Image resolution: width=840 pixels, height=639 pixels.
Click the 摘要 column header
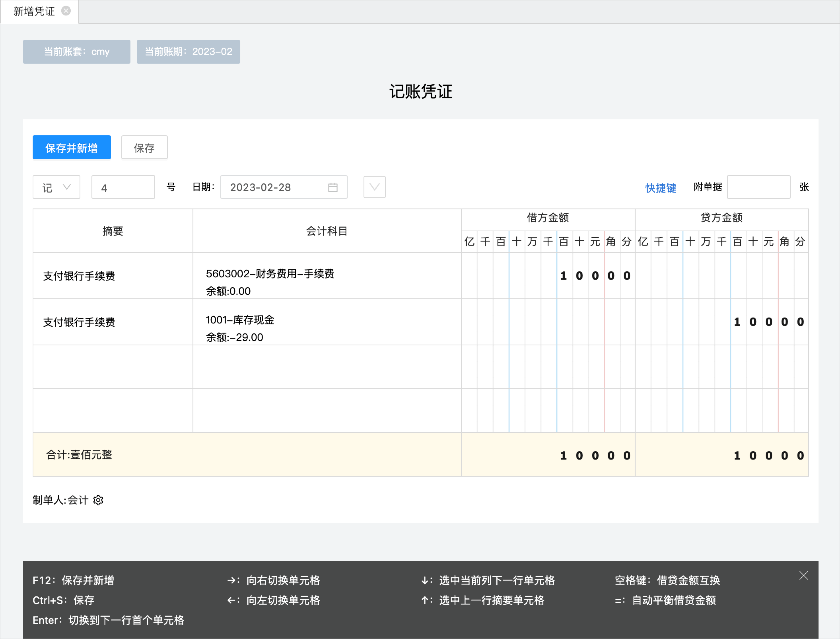[x=113, y=231]
